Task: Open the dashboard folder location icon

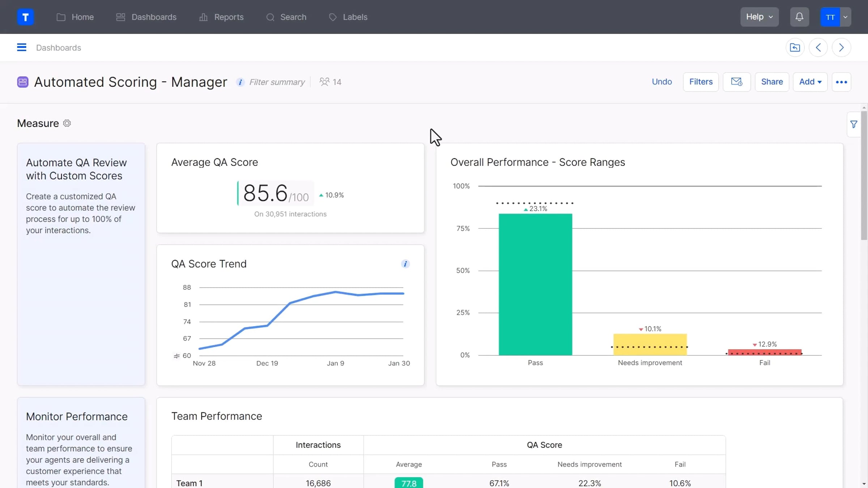Action: click(x=795, y=47)
